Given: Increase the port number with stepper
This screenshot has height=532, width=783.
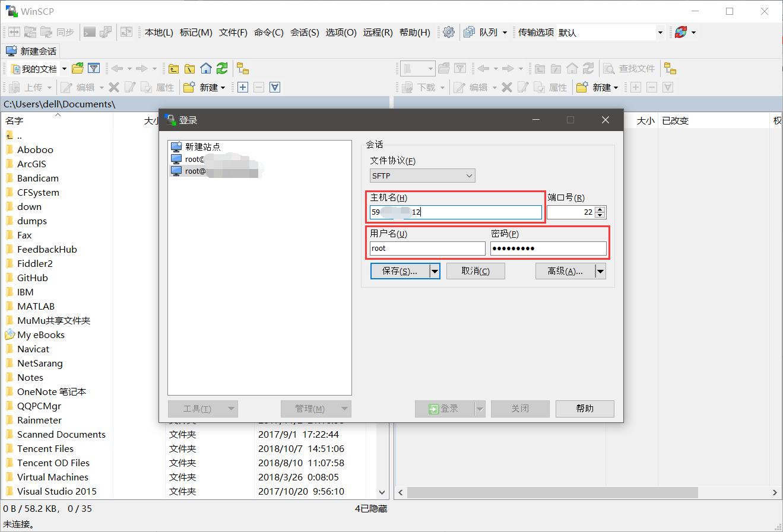Looking at the screenshot, I should pos(600,209).
